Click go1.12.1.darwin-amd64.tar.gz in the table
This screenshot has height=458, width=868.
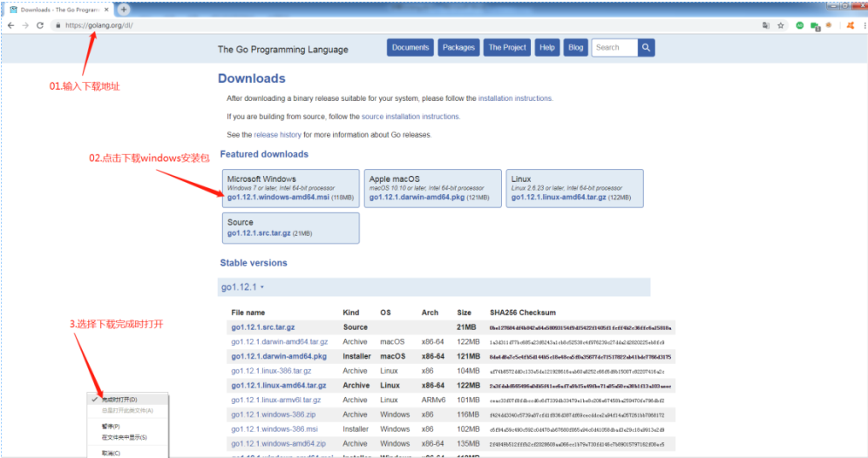point(280,342)
